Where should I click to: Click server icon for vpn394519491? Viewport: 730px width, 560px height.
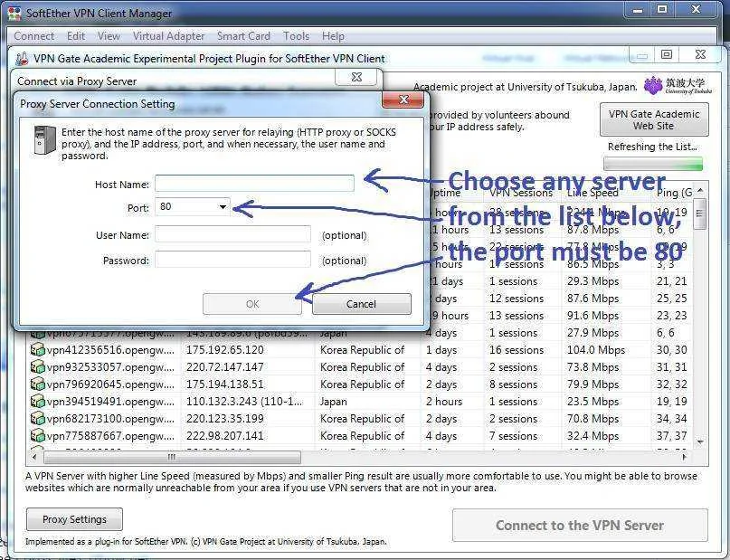[x=37, y=402]
